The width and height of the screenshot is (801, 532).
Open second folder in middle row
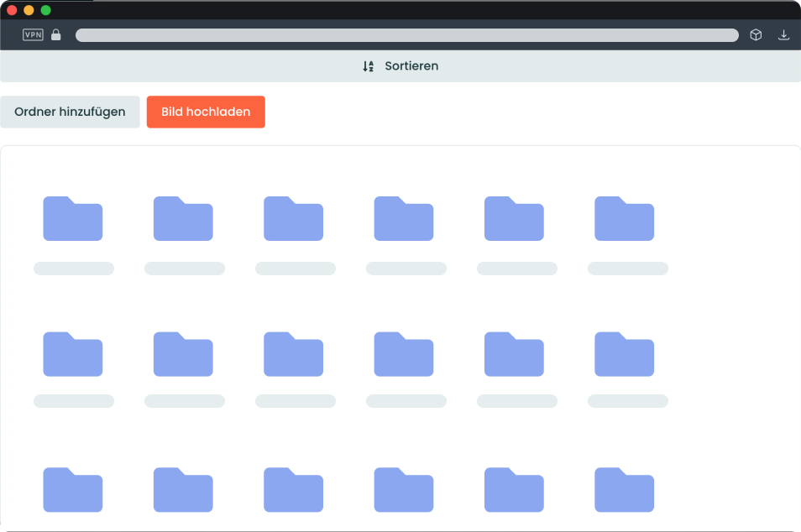click(x=183, y=354)
